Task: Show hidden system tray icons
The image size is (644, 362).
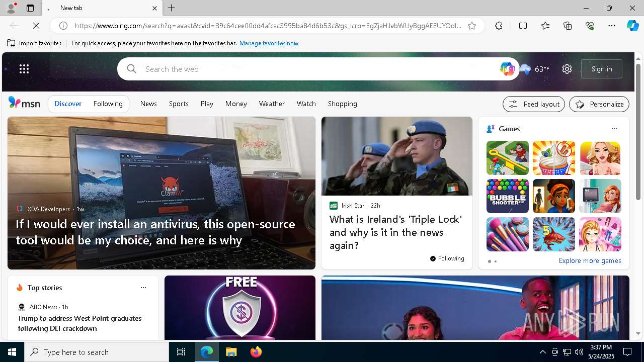Action: pos(542,352)
